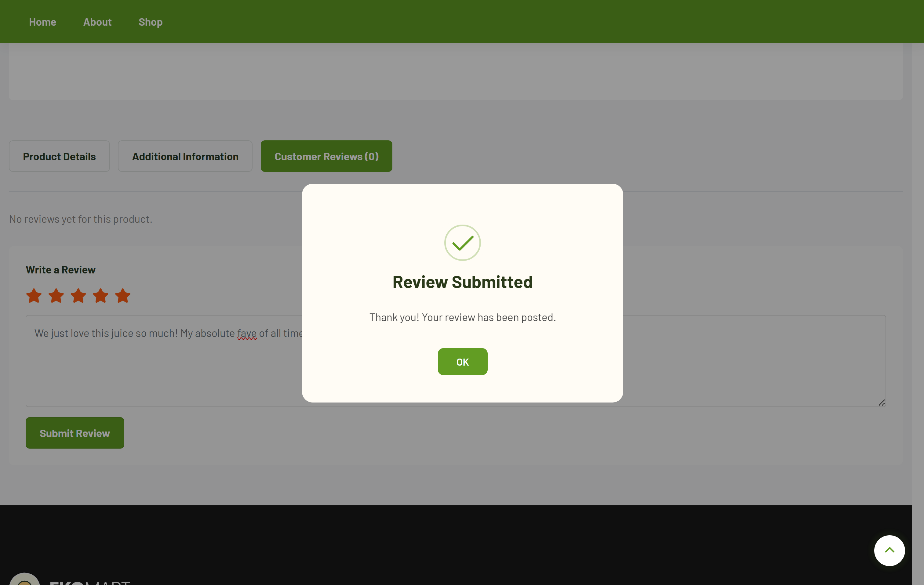Click the 'No reviews yet for this product.' text
The width and height of the screenshot is (924, 585).
[81, 219]
